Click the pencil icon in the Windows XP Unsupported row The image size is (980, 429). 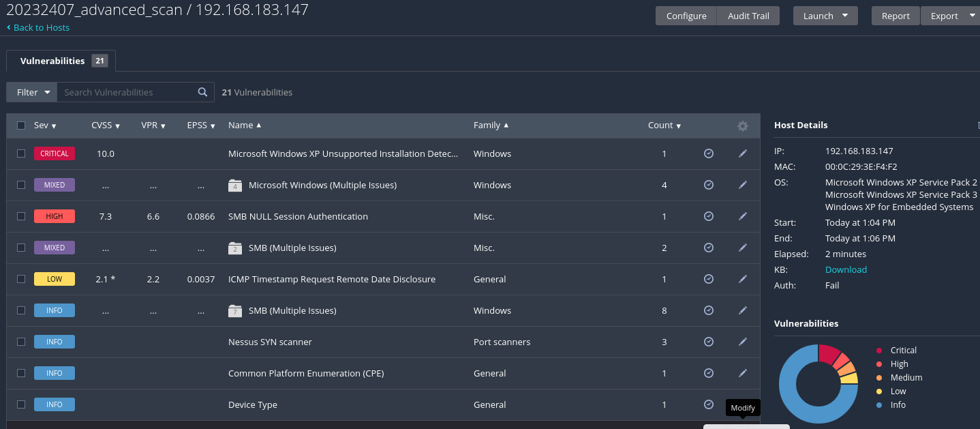pyautogui.click(x=743, y=153)
